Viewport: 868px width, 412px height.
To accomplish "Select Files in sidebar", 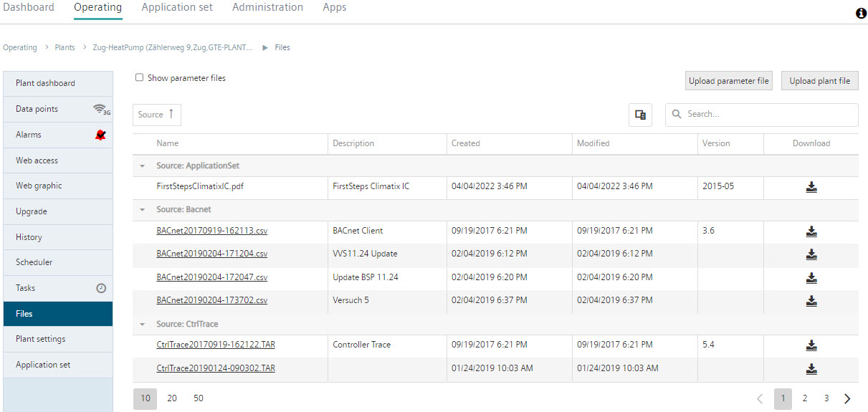I will click(x=58, y=314).
